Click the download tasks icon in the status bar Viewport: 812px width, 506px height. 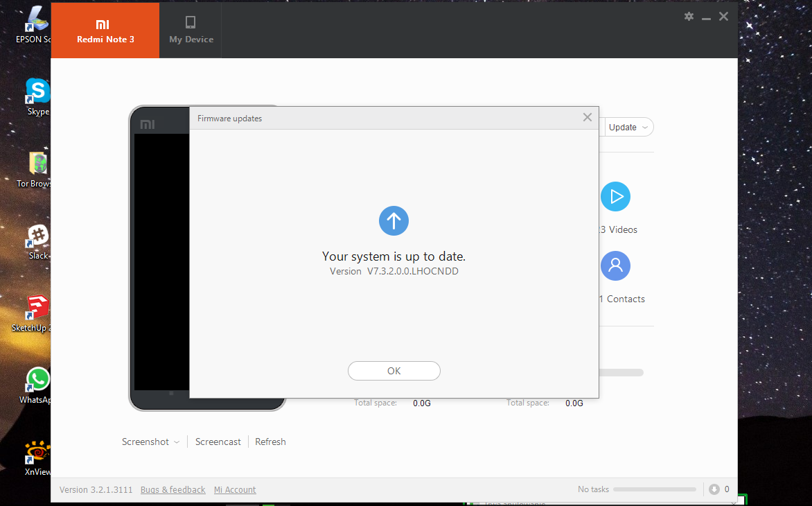[x=714, y=489]
